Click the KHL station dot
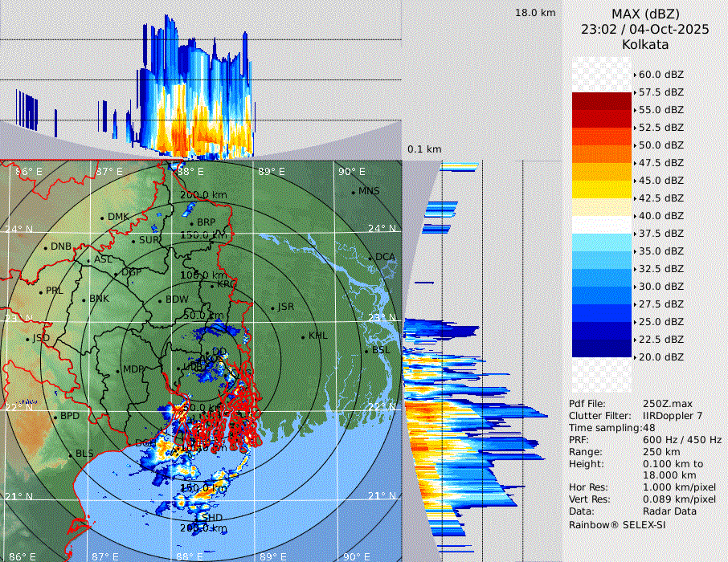The width and height of the screenshot is (728, 562). coord(303,336)
